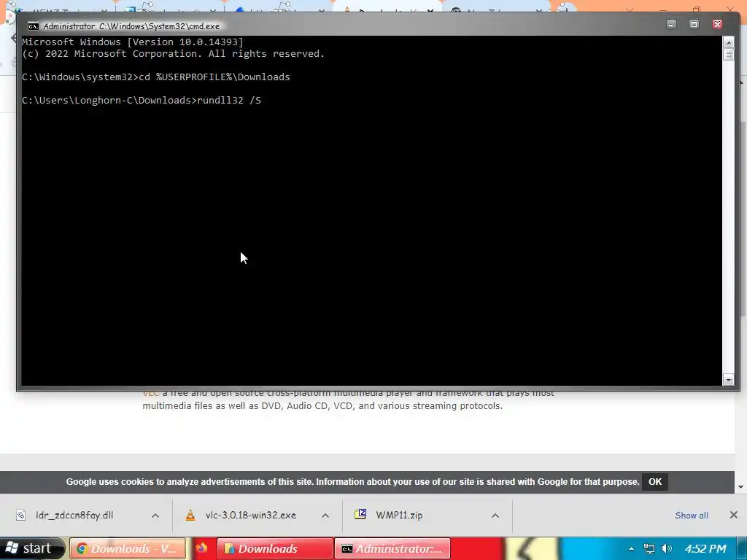
Task: Click the WMP11.zip archive icon
Action: (x=360, y=514)
